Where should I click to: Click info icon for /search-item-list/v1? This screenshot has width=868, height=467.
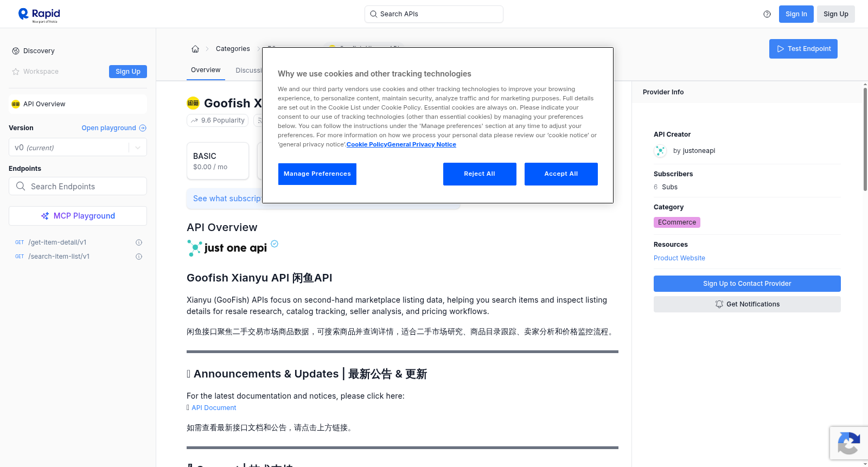click(x=139, y=257)
